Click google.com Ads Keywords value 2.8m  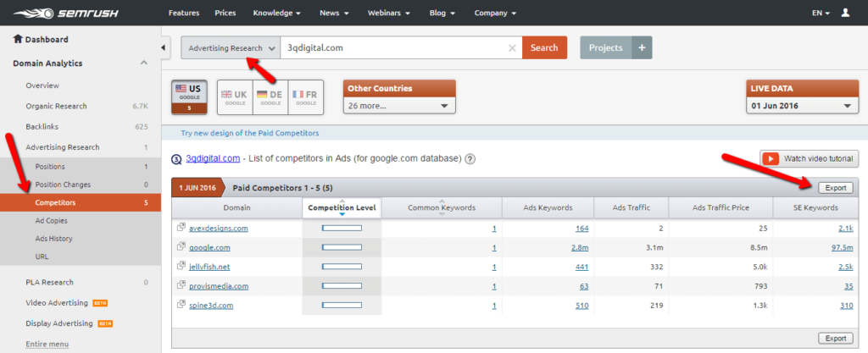580,247
